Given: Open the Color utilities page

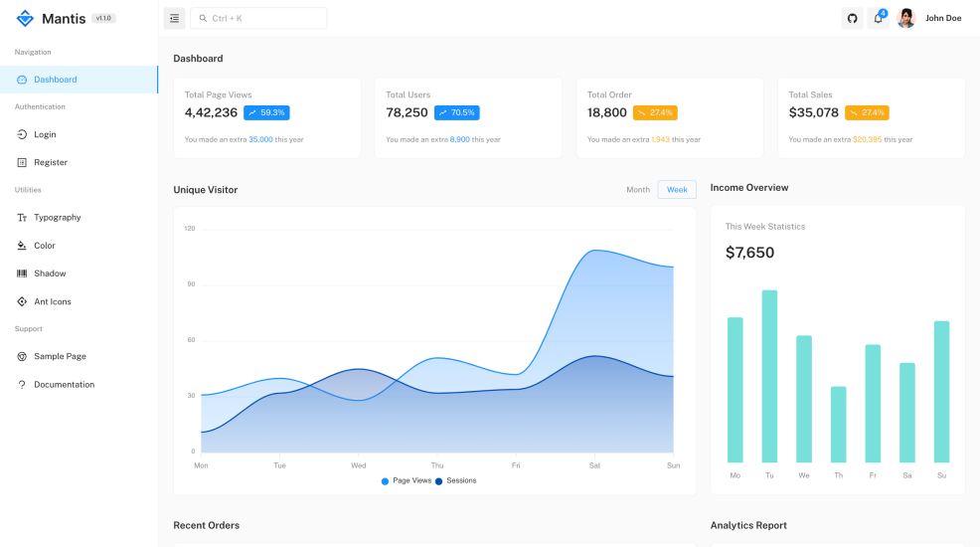Looking at the screenshot, I should [45, 246].
